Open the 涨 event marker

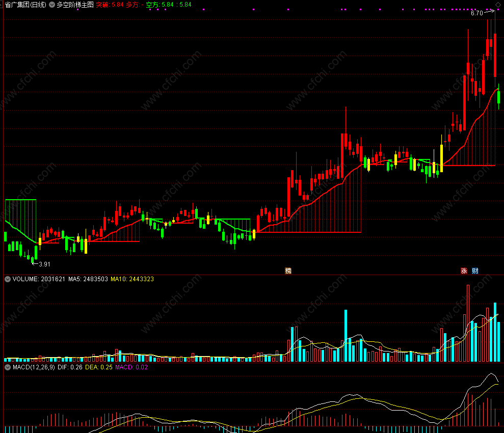464,271
